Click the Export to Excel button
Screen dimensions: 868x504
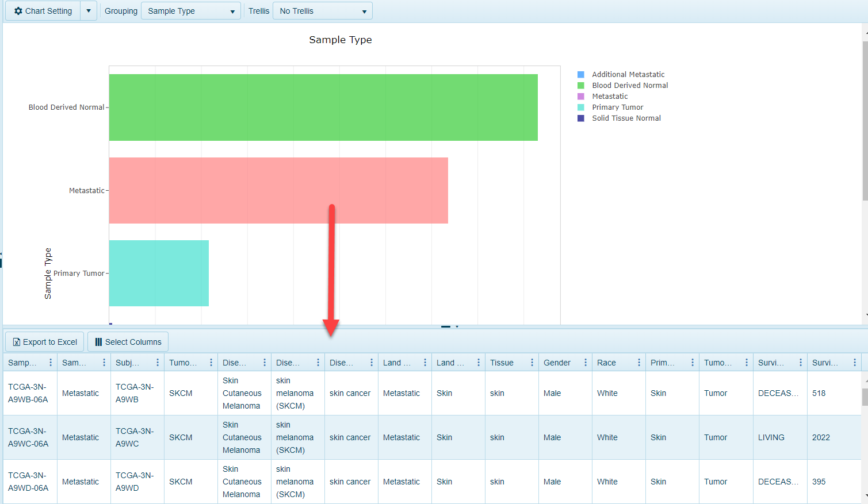[44, 341]
